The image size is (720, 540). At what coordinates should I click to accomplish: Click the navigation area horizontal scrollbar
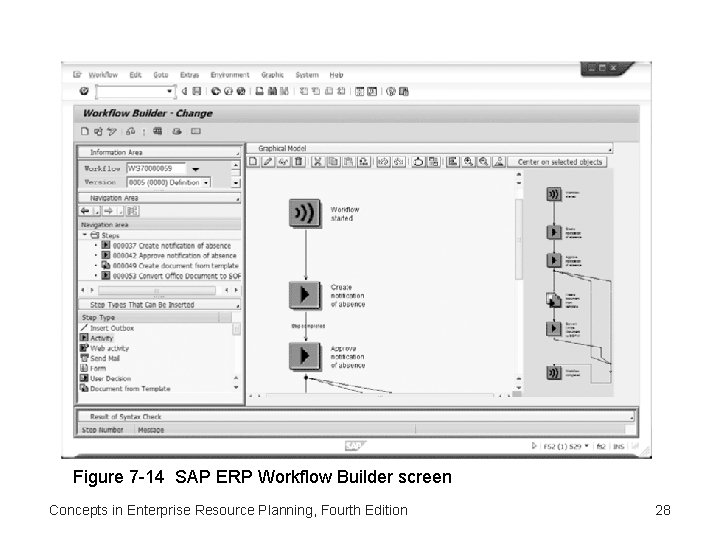tap(157, 290)
